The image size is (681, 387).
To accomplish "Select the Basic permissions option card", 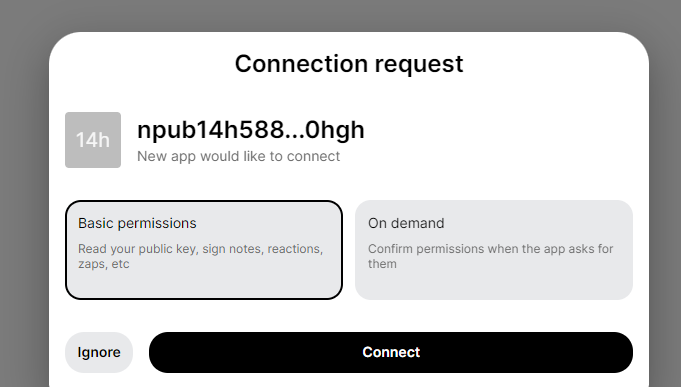I will (204, 250).
